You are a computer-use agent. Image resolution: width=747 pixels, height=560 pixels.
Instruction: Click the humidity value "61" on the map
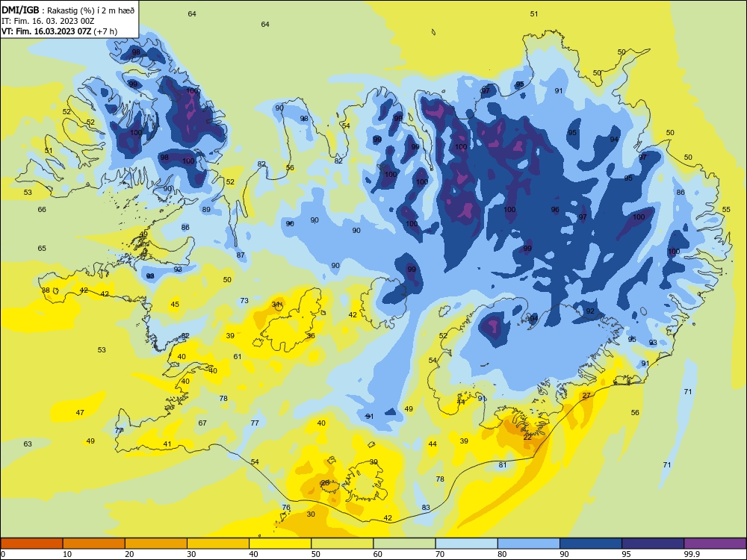(x=238, y=356)
